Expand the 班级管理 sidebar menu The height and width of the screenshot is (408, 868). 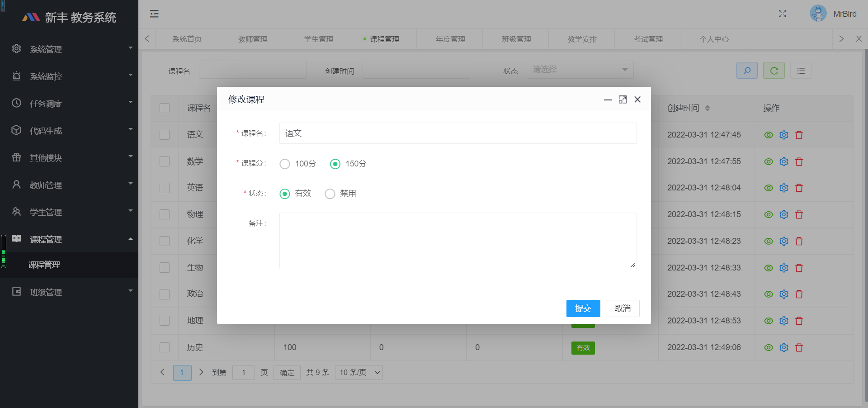point(69,292)
